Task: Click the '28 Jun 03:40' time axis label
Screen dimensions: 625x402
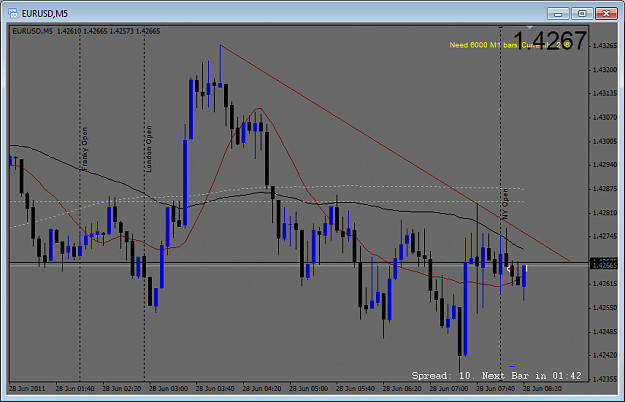Action: [x=215, y=388]
